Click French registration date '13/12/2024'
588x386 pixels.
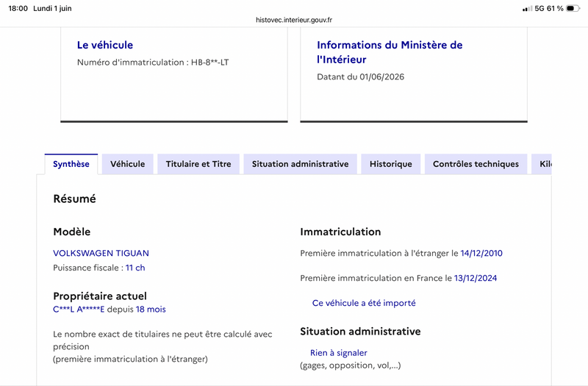pos(476,278)
